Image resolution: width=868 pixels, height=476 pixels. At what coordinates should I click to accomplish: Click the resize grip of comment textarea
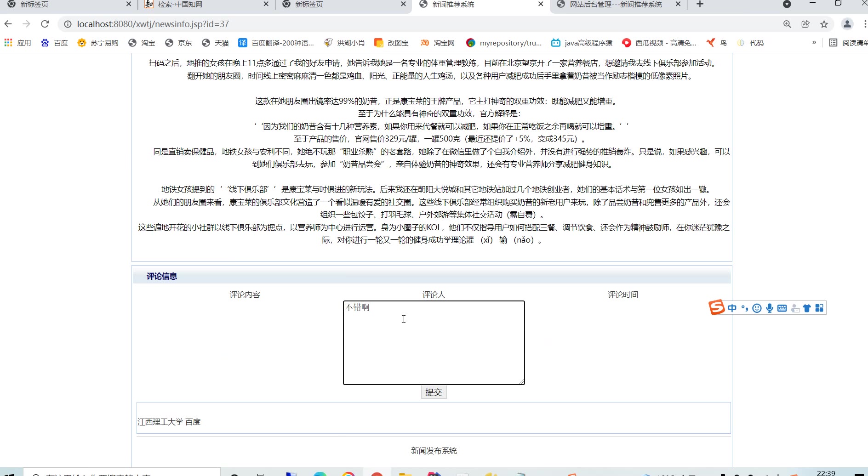coord(521,381)
